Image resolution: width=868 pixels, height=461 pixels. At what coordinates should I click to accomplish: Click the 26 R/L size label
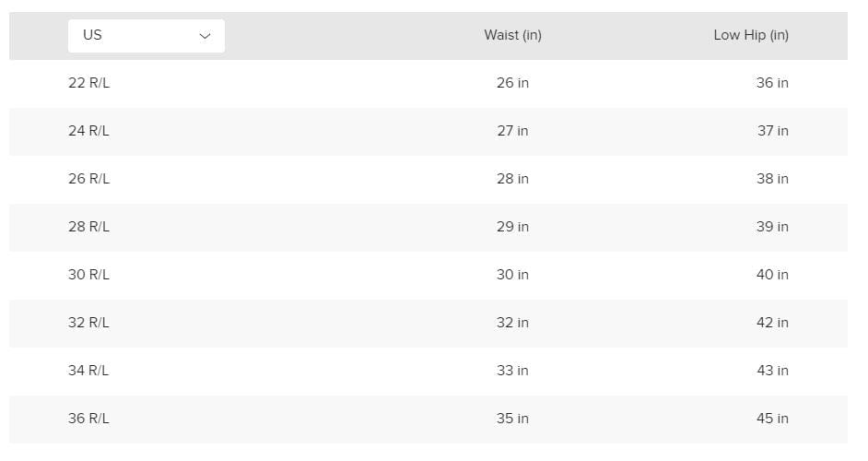[88, 179]
